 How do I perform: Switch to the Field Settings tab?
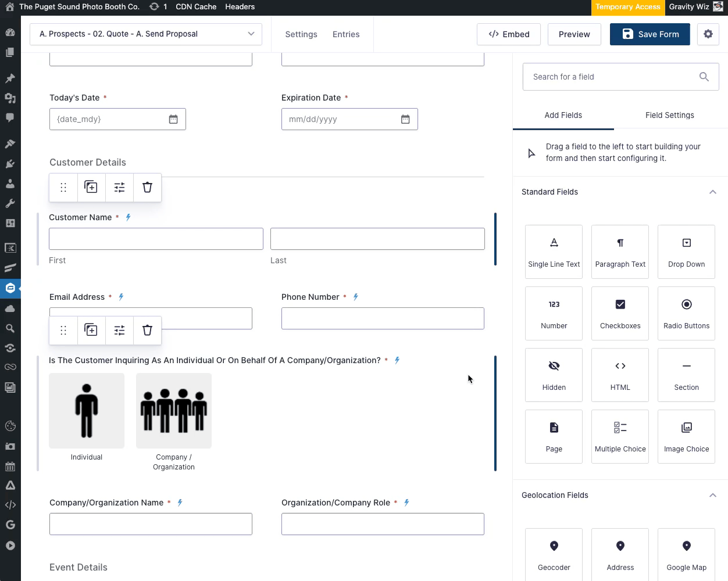coord(669,115)
